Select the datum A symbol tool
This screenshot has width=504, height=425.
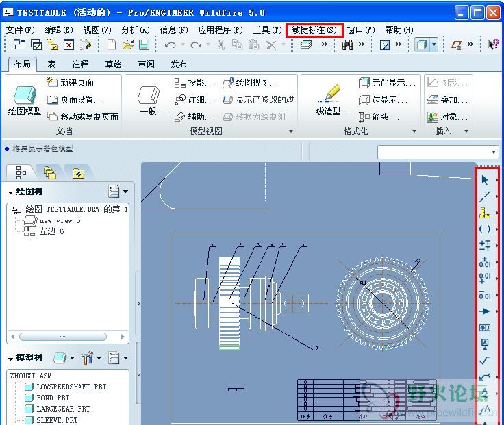click(x=485, y=344)
